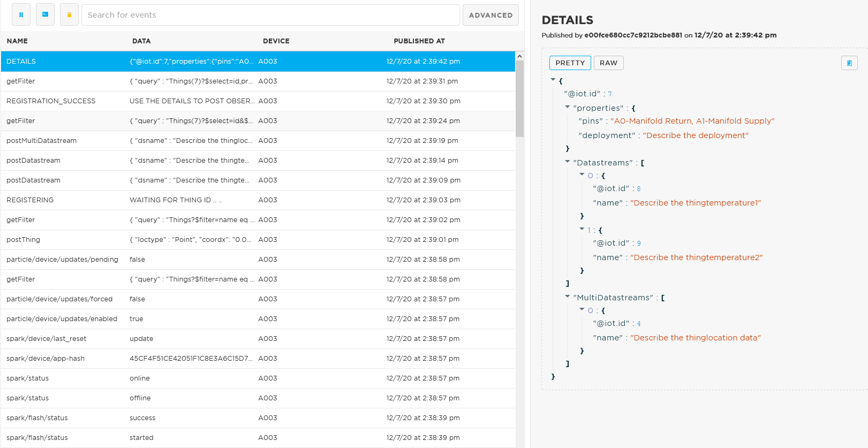
Task: Collapse MultiDatastreams item 0
Action: (582, 309)
